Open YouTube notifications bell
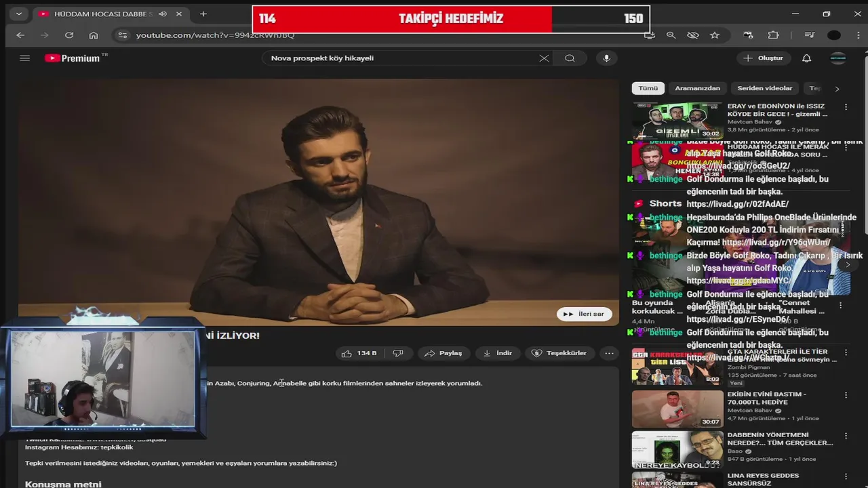This screenshot has height=488, width=868. pos(806,58)
